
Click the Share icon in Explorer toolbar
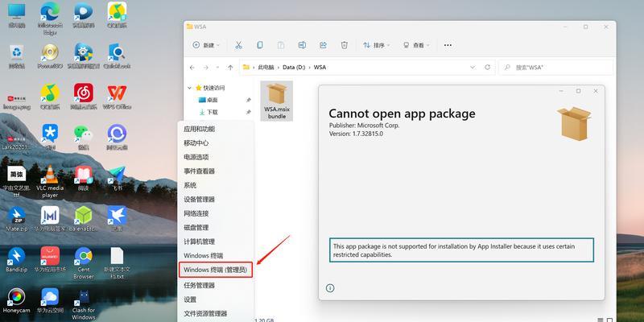click(x=323, y=46)
